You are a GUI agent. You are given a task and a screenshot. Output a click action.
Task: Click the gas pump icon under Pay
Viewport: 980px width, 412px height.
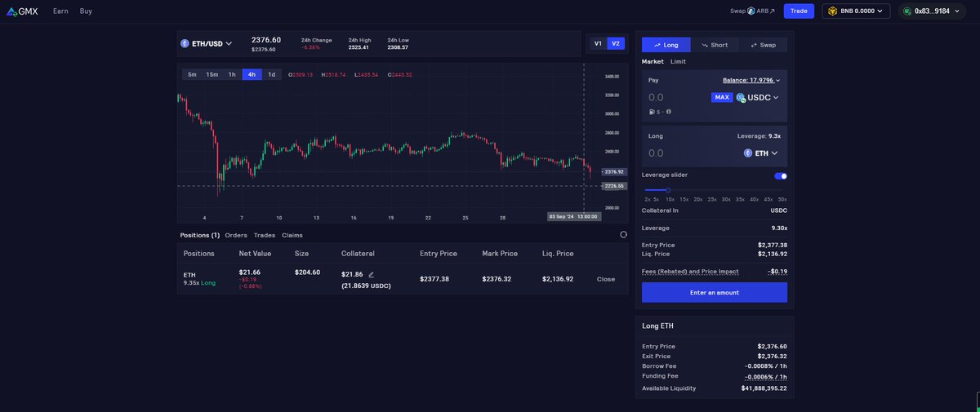[x=652, y=112]
